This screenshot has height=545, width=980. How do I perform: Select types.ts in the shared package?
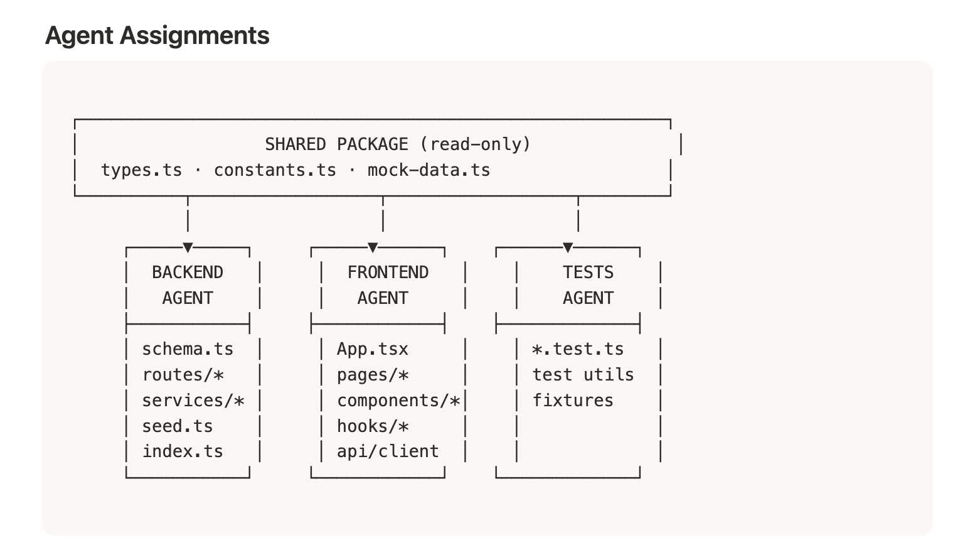click(142, 170)
